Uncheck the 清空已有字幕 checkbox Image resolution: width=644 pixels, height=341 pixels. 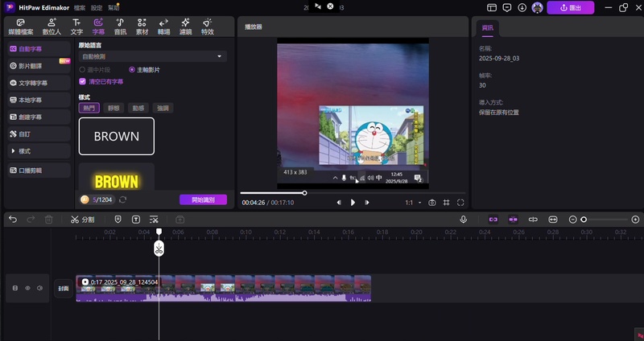point(82,81)
